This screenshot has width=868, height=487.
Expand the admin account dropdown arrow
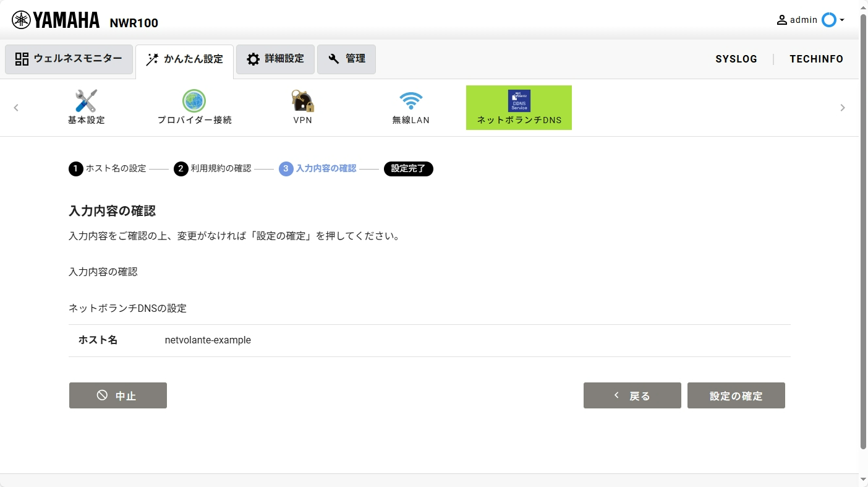(x=842, y=20)
